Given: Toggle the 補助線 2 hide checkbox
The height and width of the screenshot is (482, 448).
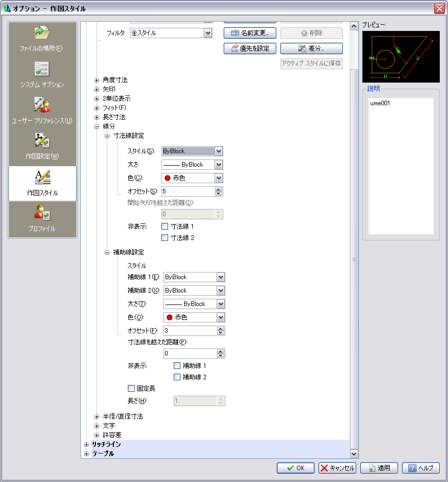Looking at the screenshot, I should click(177, 377).
